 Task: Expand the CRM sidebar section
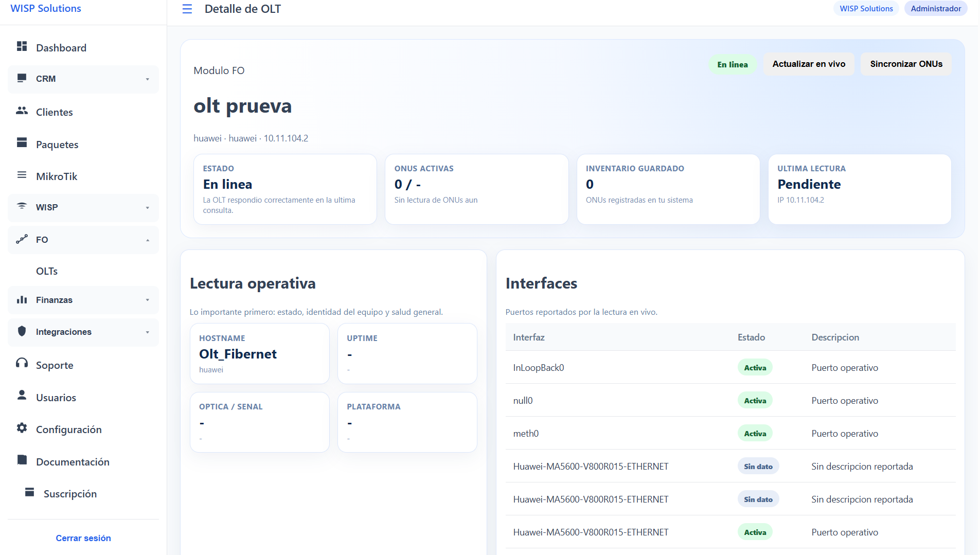[83, 79]
